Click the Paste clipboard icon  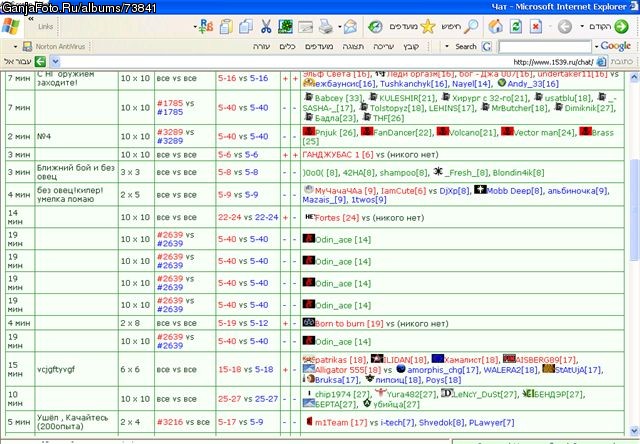click(x=226, y=27)
